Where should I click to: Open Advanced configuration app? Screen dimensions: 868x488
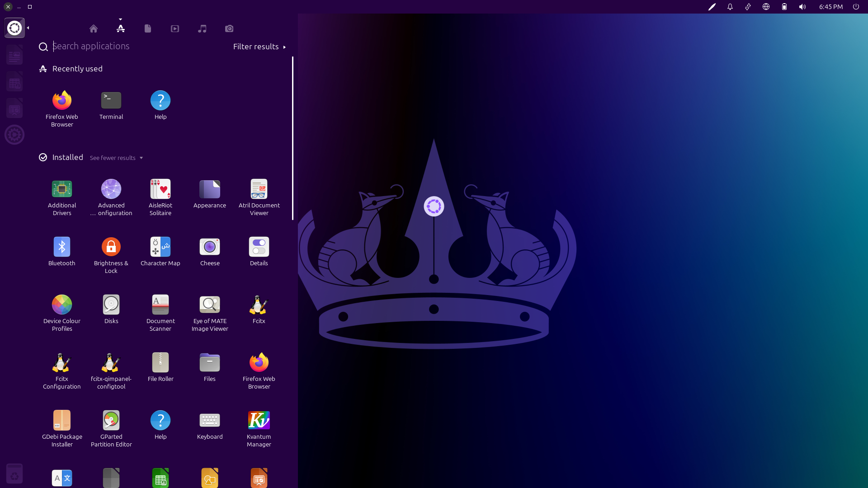coord(111,197)
